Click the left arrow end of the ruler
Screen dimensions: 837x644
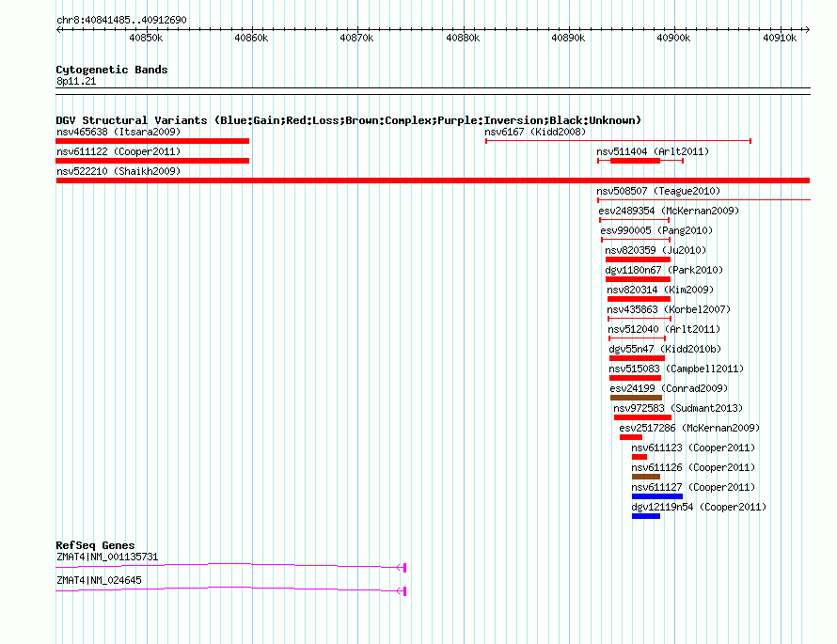coord(59,29)
